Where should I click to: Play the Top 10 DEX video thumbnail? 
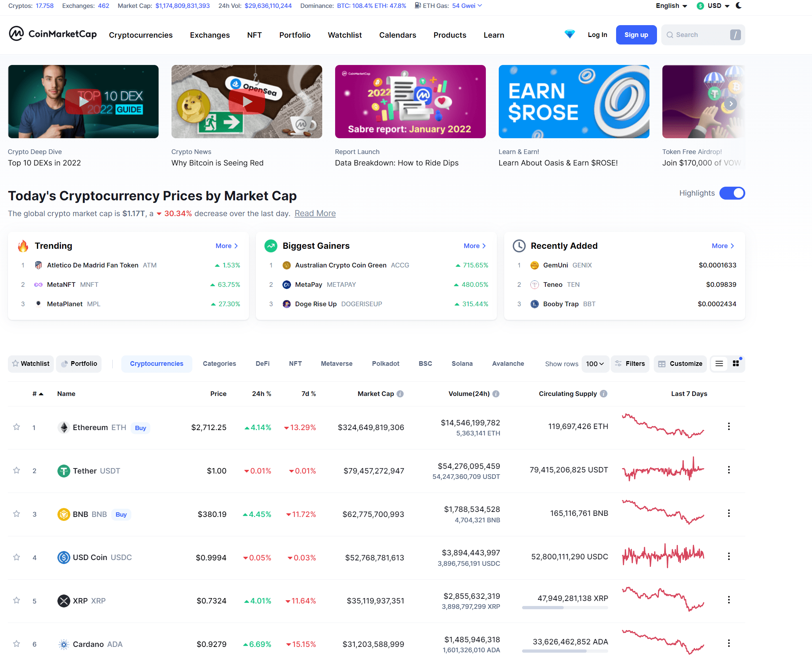pos(83,102)
